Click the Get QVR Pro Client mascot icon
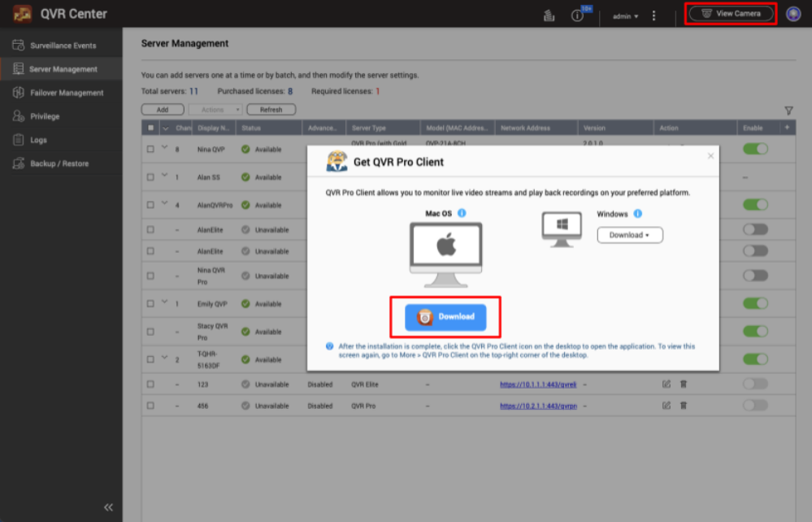The height and width of the screenshot is (522, 812). coord(337,161)
